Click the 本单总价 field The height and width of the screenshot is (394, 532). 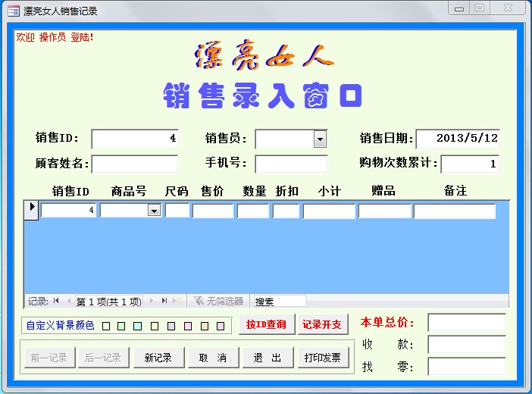[x=467, y=322]
